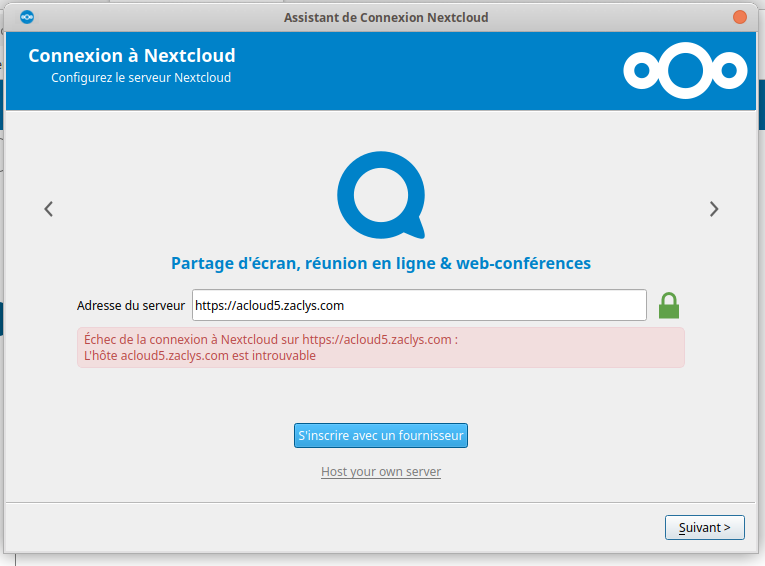Click inside the server address field
765x566 pixels.
(420, 305)
